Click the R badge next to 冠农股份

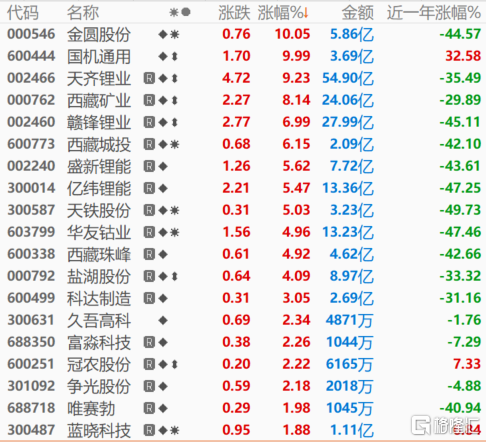tap(149, 364)
